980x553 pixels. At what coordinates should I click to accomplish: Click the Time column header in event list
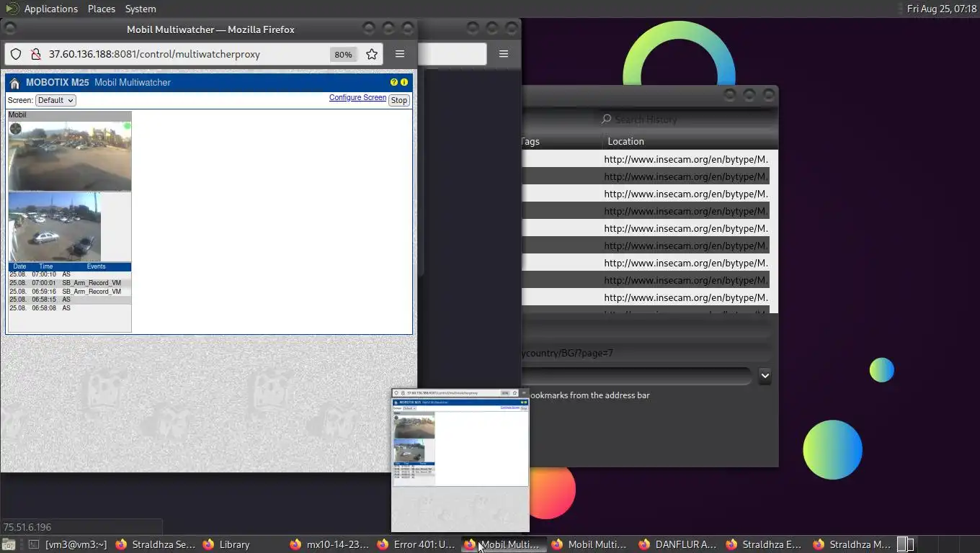pyautogui.click(x=46, y=266)
